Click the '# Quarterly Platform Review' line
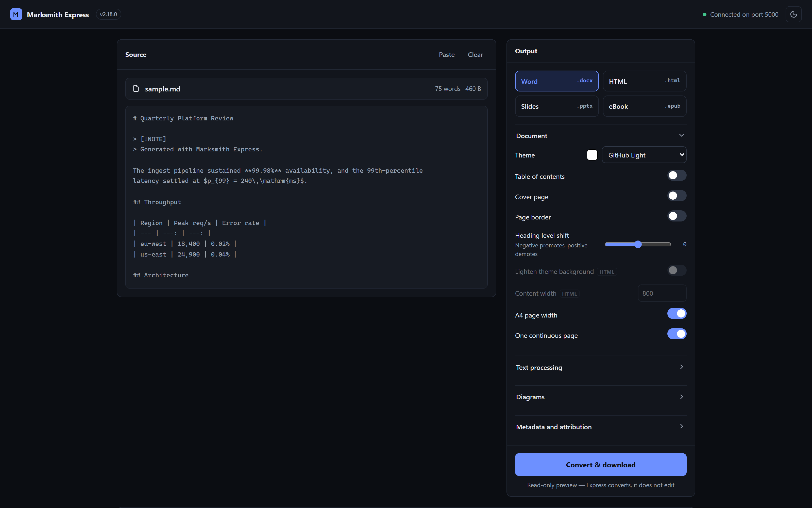 183,118
